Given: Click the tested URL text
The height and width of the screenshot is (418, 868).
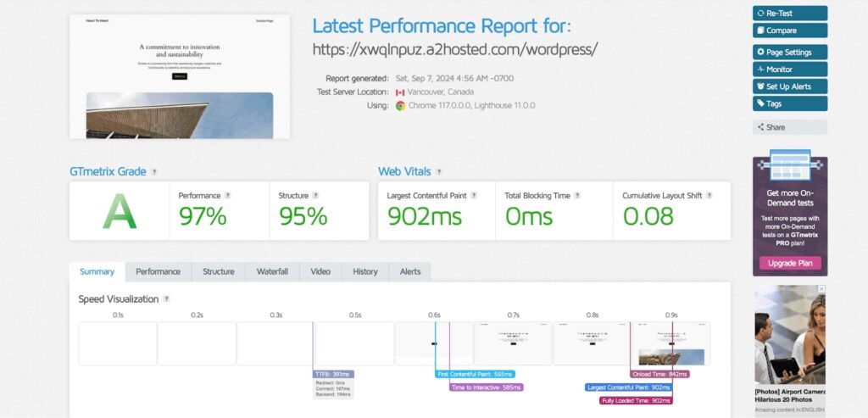Looking at the screenshot, I should click(455, 48).
